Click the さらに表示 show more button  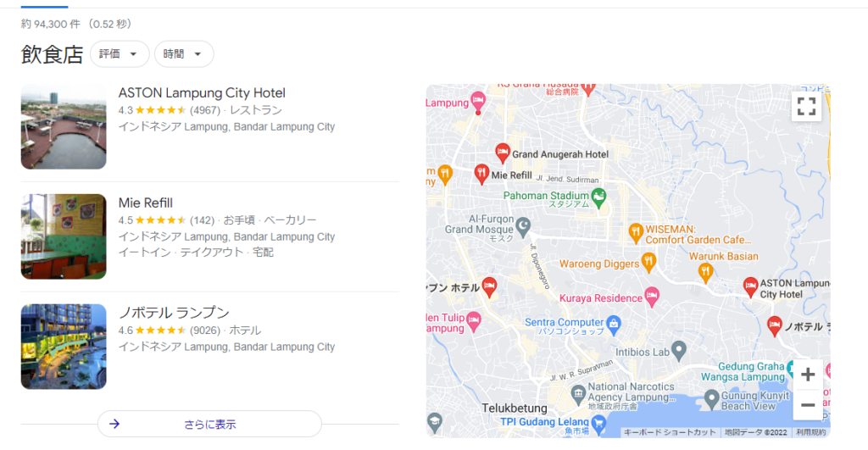(210, 424)
